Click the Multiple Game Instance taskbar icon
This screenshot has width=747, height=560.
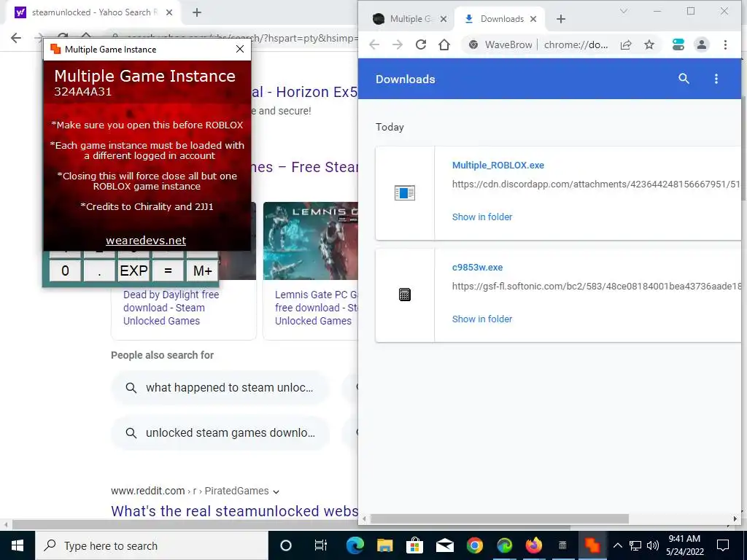(592, 545)
